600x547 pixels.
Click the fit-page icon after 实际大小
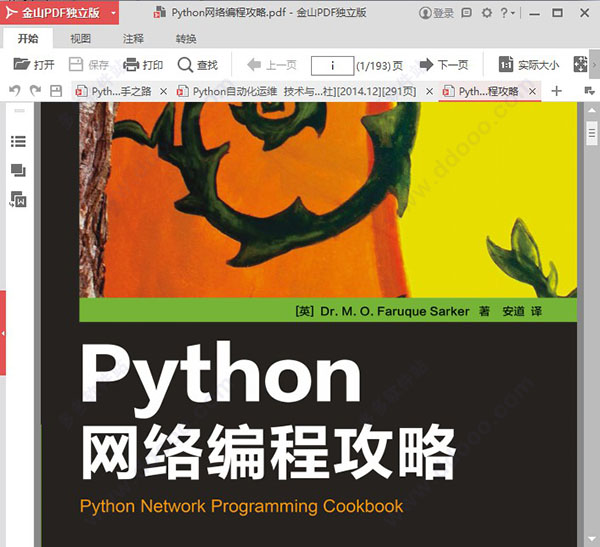click(x=580, y=64)
